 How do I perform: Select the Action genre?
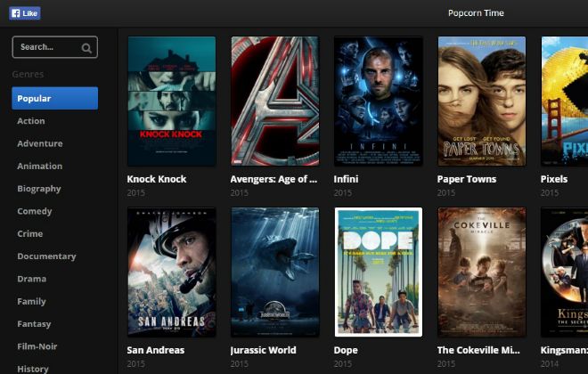[31, 121]
